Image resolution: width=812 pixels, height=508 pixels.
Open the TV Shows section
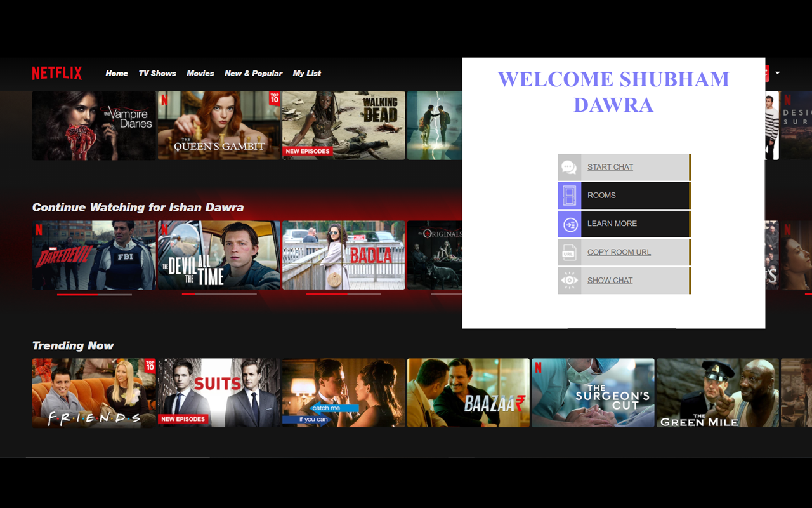click(x=157, y=73)
